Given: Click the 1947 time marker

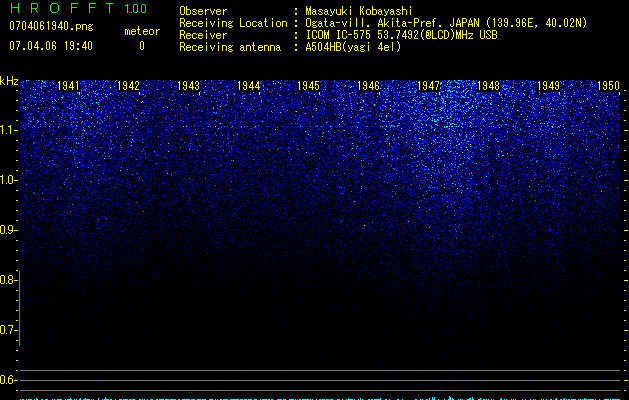Looking at the screenshot, I should pyautogui.click(x=428, y=86).
